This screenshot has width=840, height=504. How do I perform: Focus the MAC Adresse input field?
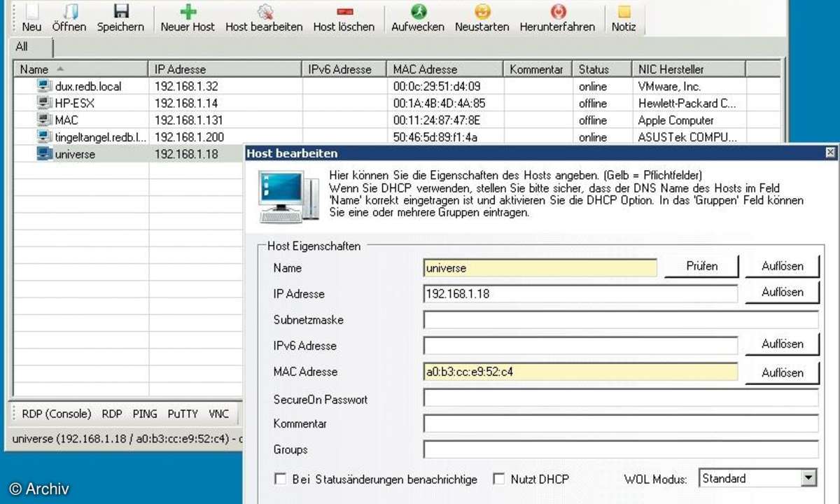[580, 371]
